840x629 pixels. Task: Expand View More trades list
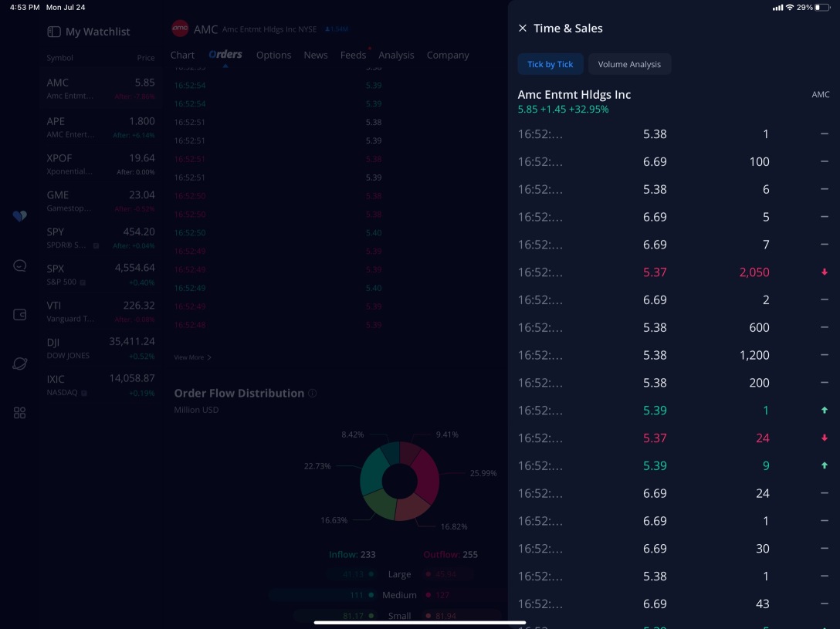coord(192,357)
